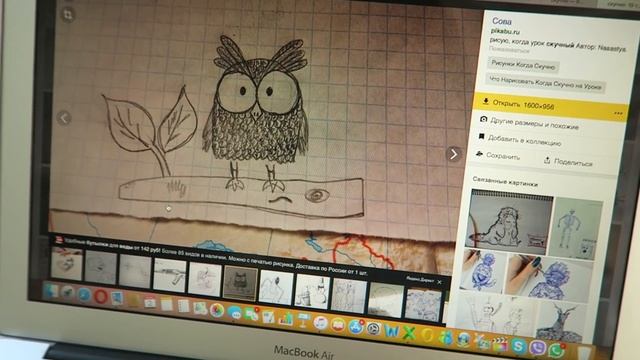Open Photos in the Dock
The height and width of the screenshot is (360, 640).
point(217,310)
